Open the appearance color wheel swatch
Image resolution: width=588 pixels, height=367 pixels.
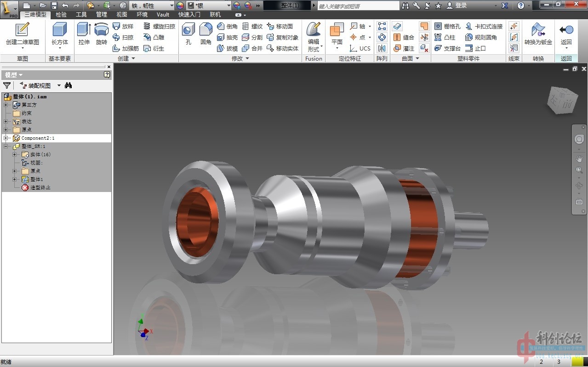[x=180, y=6]
